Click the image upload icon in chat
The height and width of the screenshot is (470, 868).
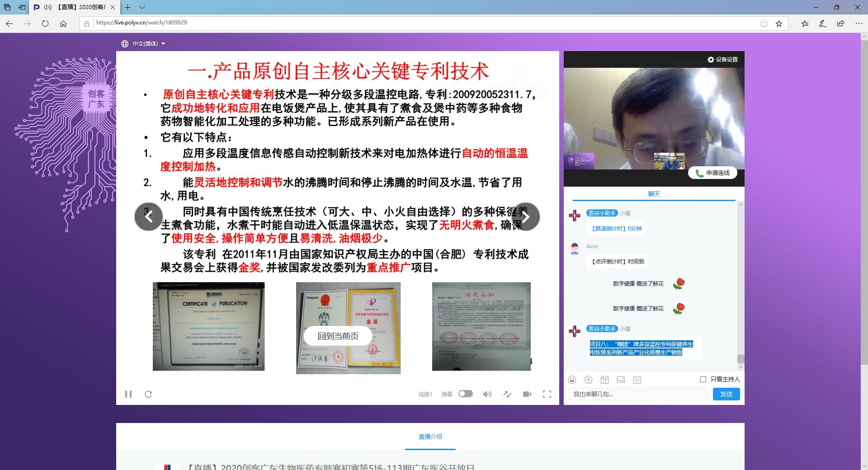pyautogui.click(x=621, y=380)
